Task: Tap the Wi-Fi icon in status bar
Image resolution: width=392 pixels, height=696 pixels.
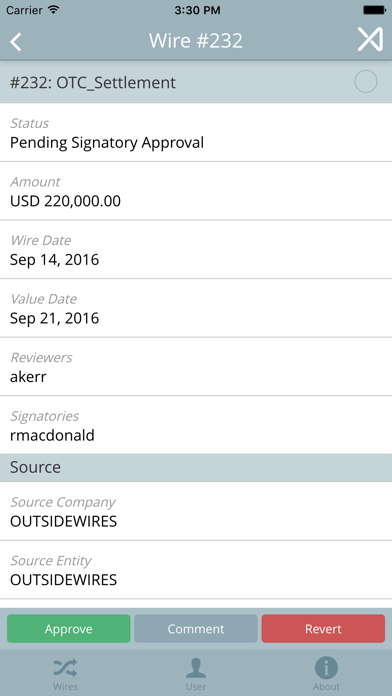Action: pos(54,10)
